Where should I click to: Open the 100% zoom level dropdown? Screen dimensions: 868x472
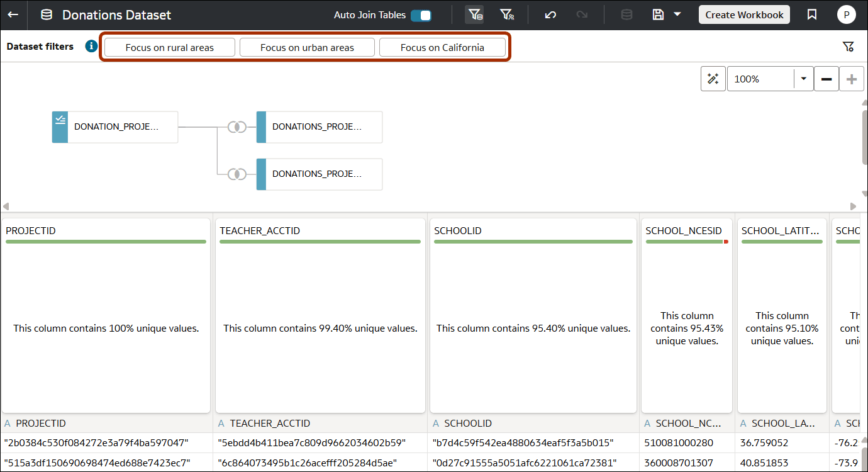tap(803, 78)
